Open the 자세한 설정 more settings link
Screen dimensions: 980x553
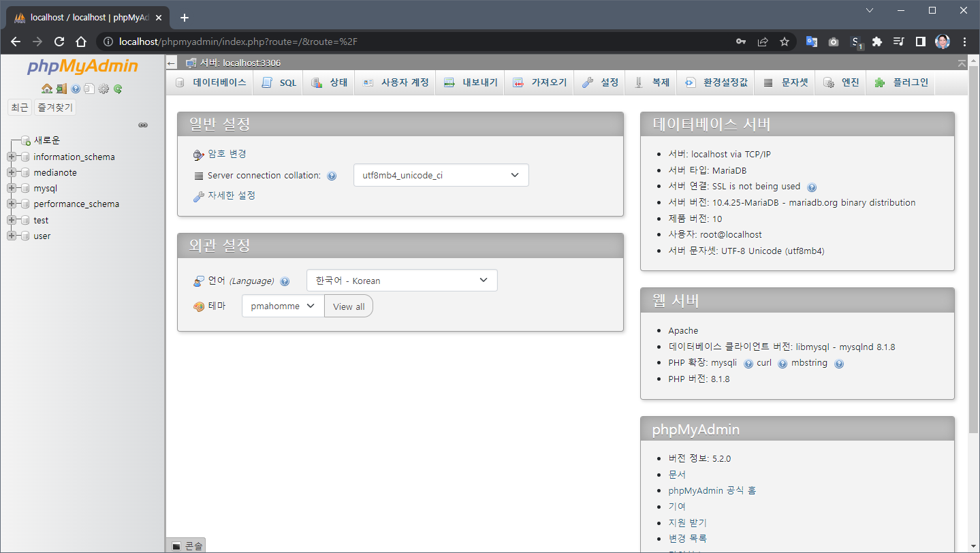click(x=232, y=195)
